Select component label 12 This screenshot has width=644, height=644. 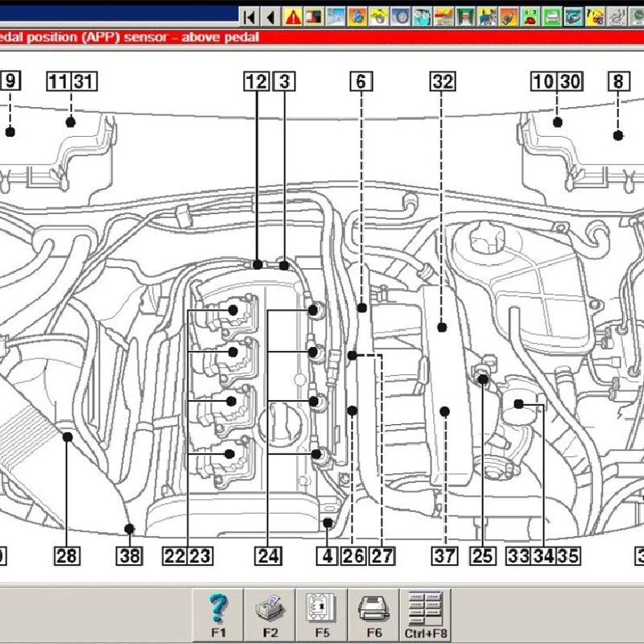click(257, 81)
